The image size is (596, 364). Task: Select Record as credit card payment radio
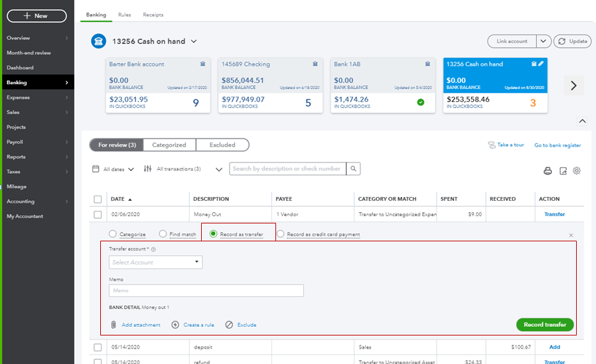[x=280, y=234]
